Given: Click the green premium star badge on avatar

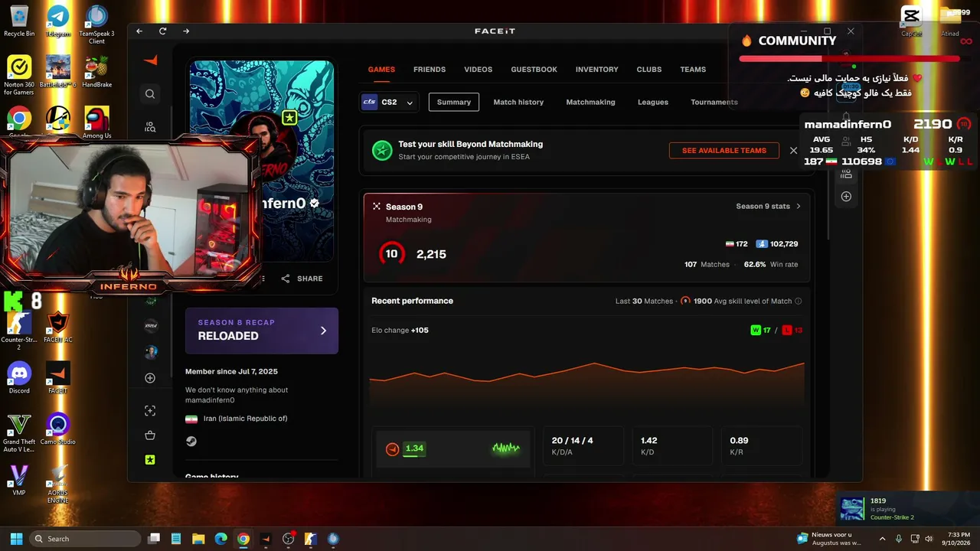Looking at the screenshot, I should [289, 118].
